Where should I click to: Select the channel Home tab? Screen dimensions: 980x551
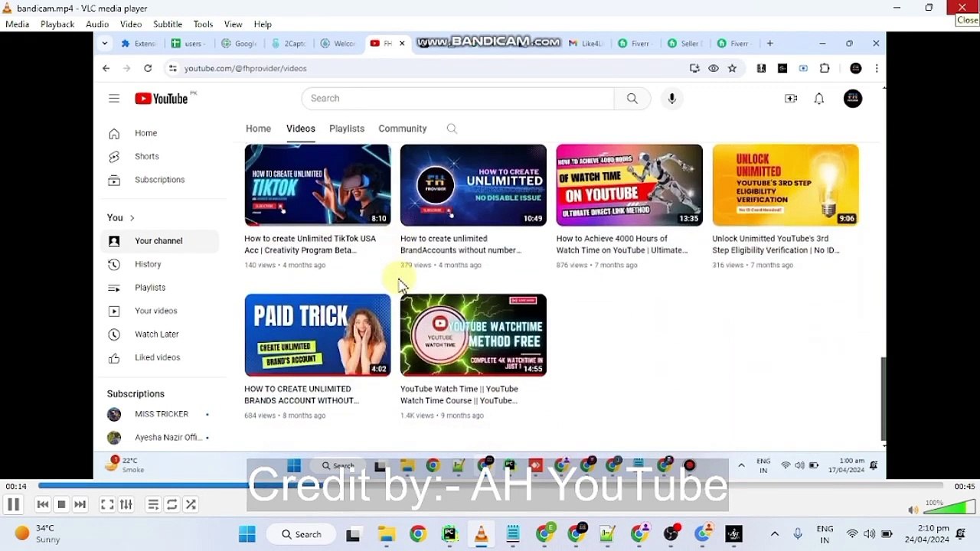[258, 129]
